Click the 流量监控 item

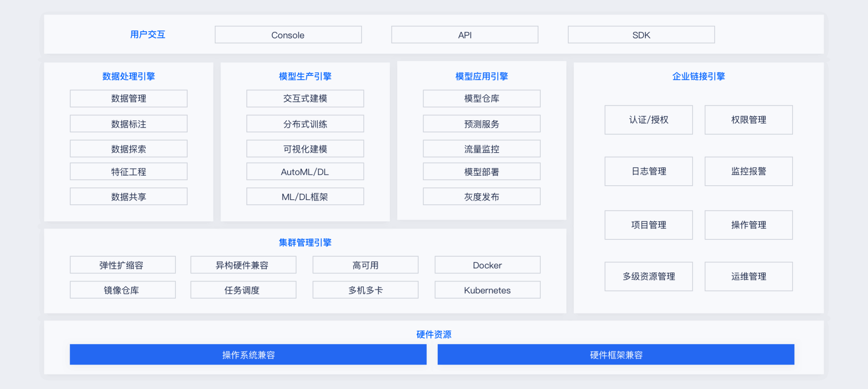click(481, 149)
